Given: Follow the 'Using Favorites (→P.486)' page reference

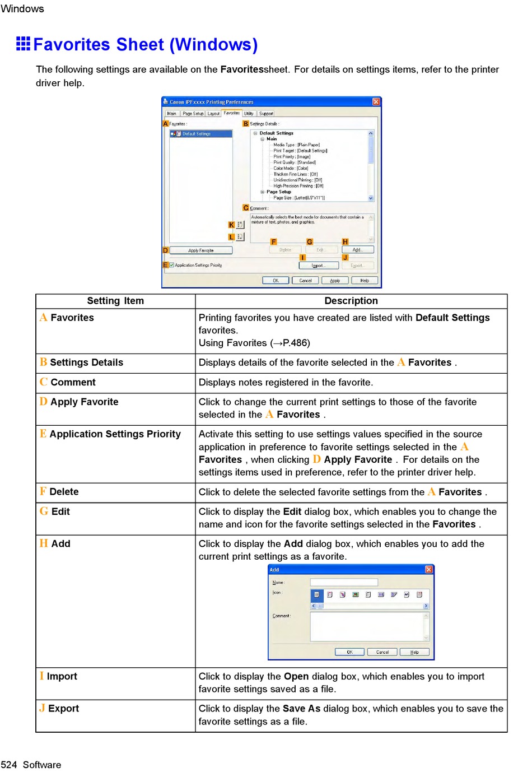Looking at the screenshot, I should (254, 343).
